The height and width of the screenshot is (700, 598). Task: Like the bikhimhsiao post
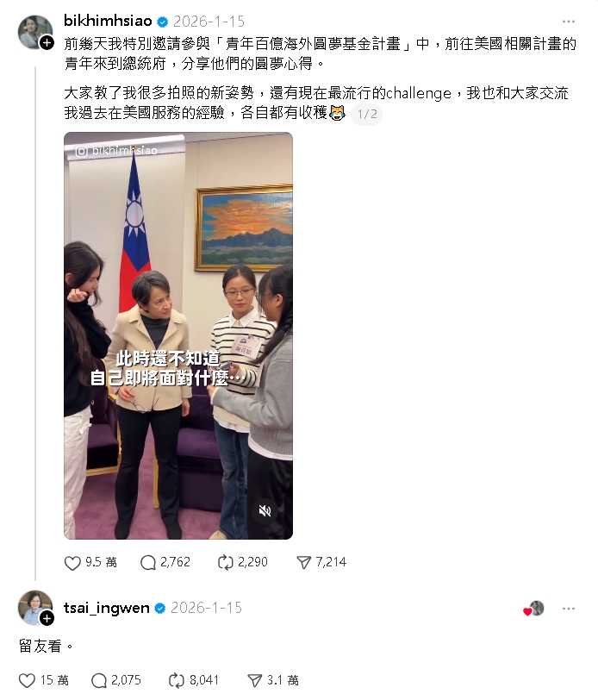coord(72,562)
